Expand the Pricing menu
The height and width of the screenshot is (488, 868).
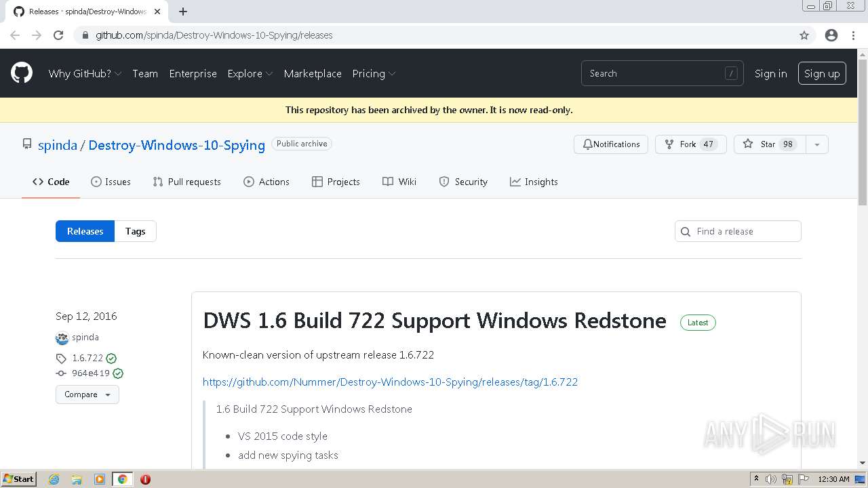[x=374, y=73]
